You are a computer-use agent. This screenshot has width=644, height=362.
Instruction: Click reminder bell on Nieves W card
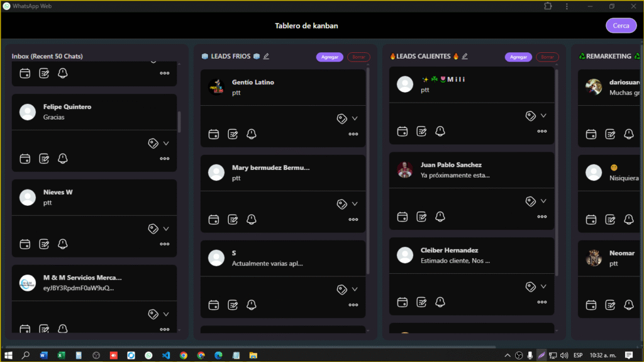point(63,244)
